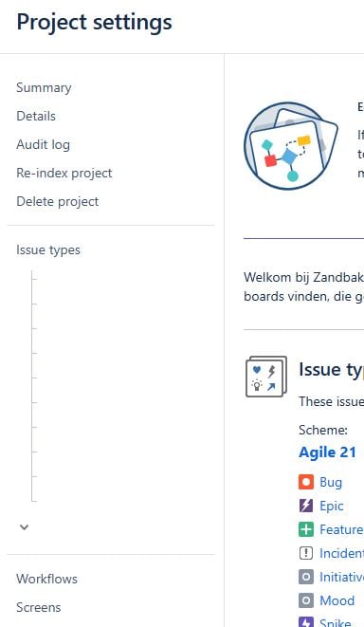
Task: Click the gray Mood issue type icon
Action: pyautogui.click(x=306, y=600)
